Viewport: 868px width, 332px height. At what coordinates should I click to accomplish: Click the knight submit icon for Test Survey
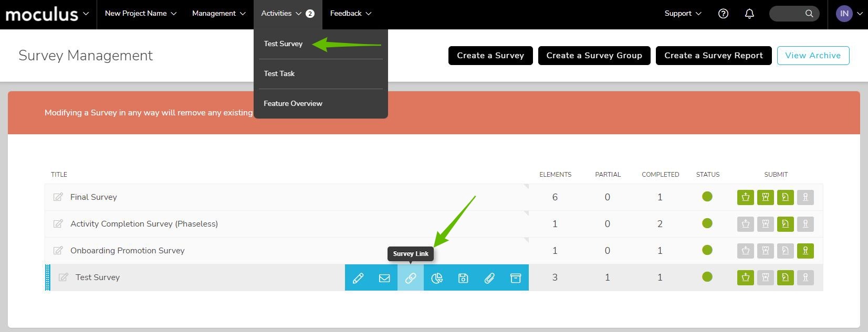[786, 277]
